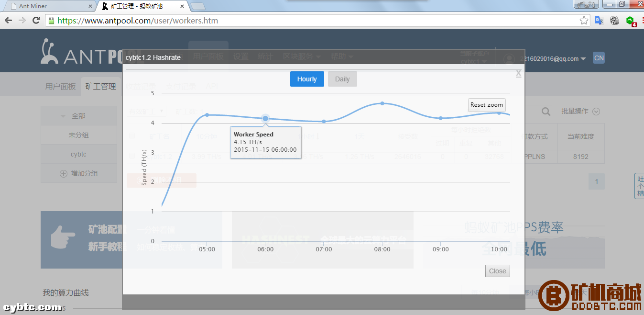This screenshot has height=315, width=644.
Task: Click the worker search magnifier icon
Action: [x=546, y=112]
